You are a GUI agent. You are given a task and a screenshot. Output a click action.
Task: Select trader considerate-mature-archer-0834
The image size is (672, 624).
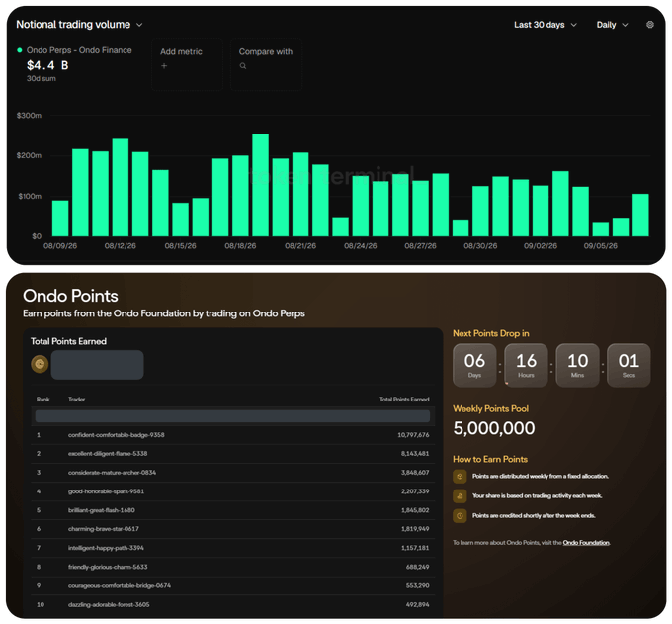(112, 473)
